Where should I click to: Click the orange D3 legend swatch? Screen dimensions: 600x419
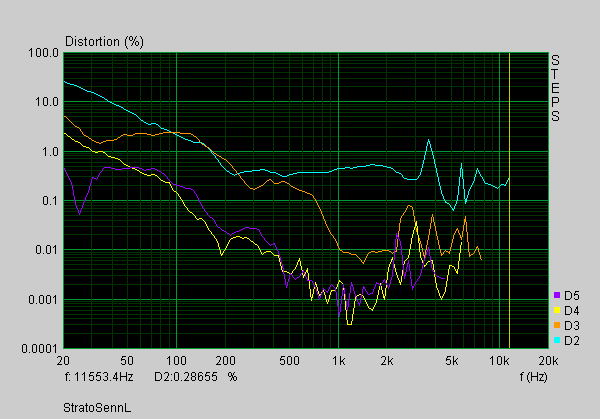557,325
